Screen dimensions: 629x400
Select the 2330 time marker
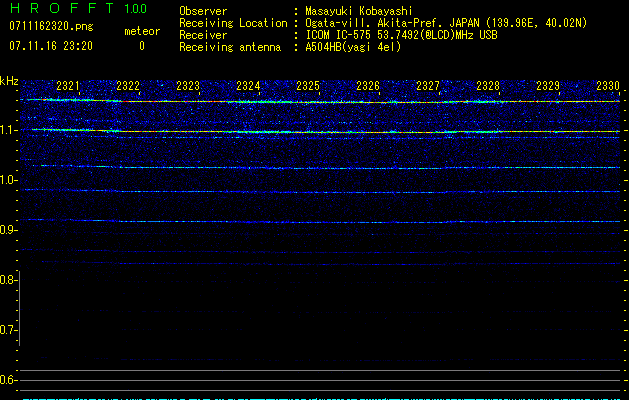[607, 87]
